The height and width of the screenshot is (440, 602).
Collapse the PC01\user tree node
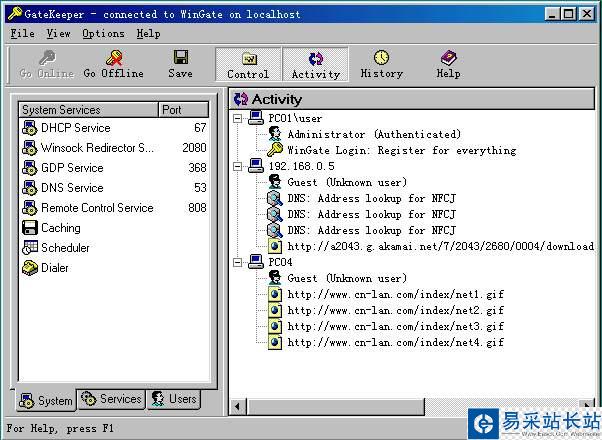tap(238, 118)
